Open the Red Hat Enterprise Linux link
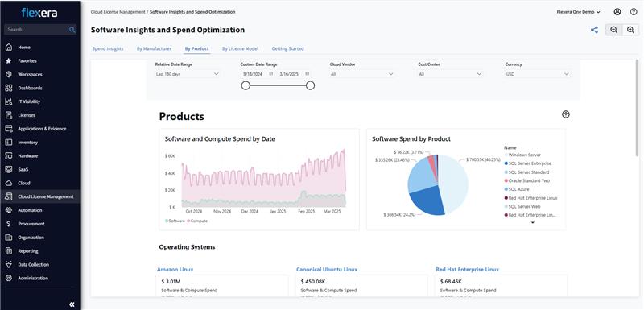Screen dimensions: 644x310 468,270
